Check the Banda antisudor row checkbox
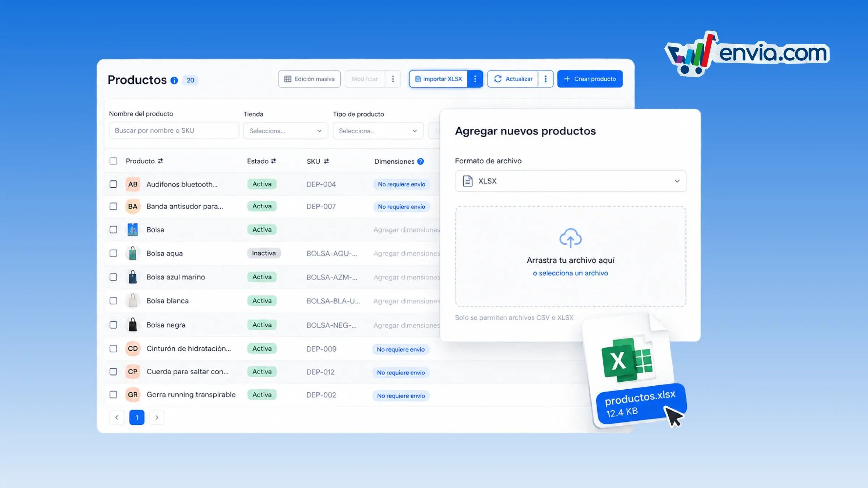 point(114,206)
